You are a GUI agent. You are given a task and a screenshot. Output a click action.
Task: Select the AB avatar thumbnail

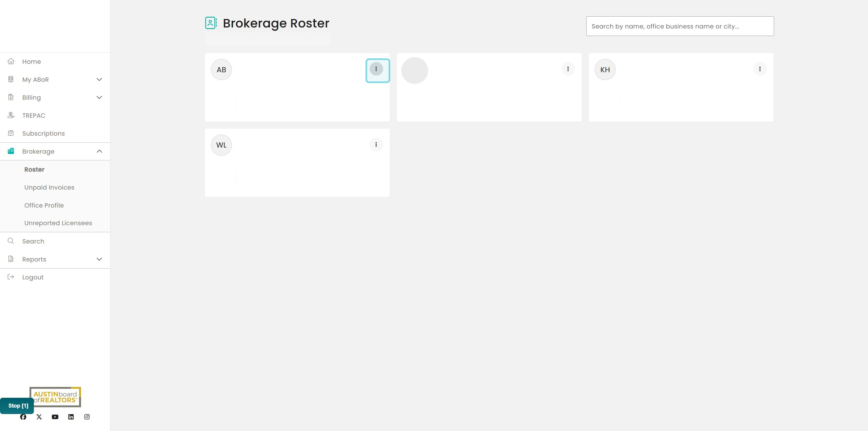221,70
